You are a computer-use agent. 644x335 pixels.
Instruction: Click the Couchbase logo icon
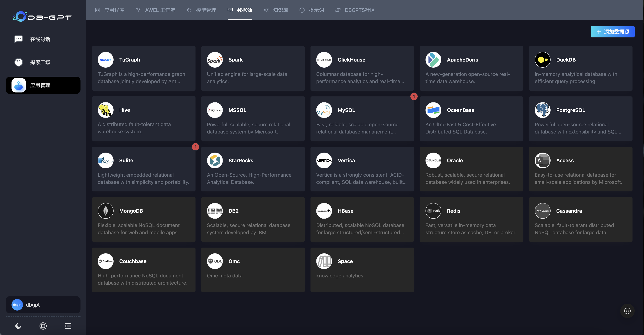(x=105, y=261)
